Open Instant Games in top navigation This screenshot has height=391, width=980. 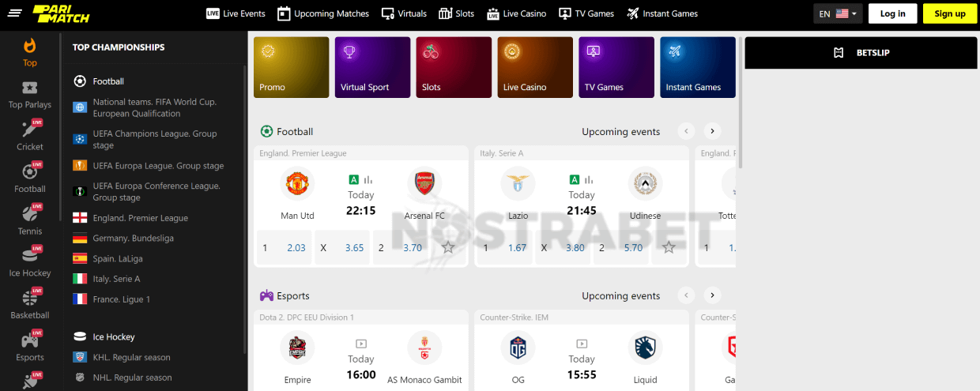tap(662, 13)
